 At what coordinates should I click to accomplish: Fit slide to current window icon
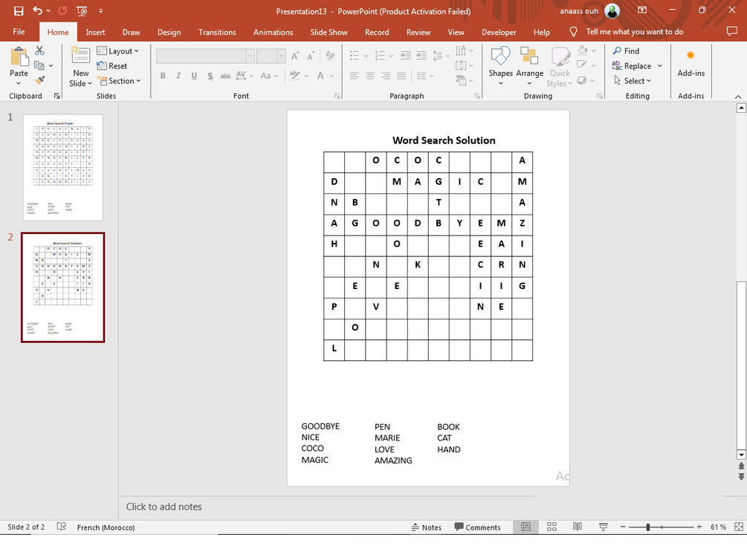click(x=738, y=527)
